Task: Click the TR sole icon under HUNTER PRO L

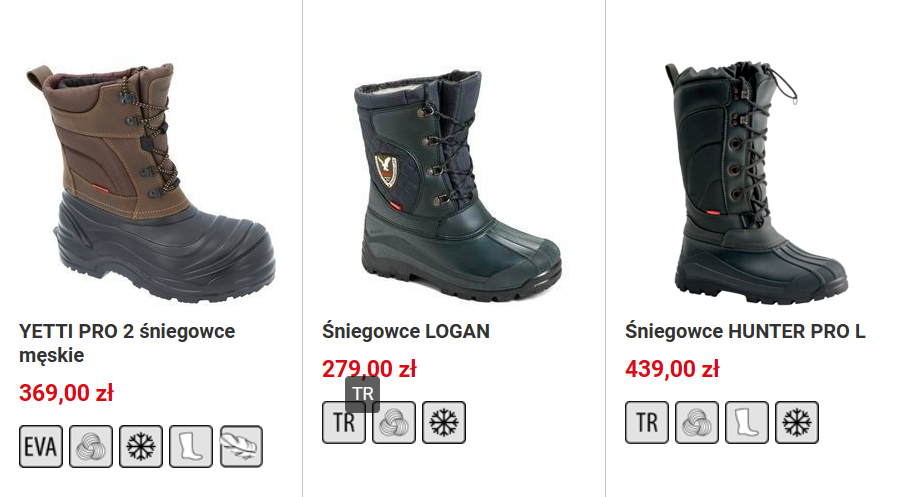Action: click(647, 422)
